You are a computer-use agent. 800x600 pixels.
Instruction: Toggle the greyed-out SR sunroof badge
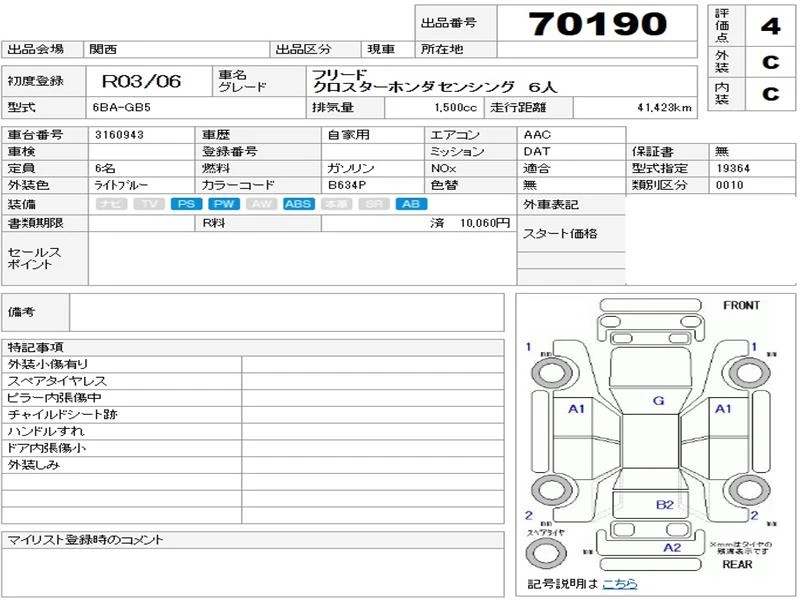click(x=372, y=204)
